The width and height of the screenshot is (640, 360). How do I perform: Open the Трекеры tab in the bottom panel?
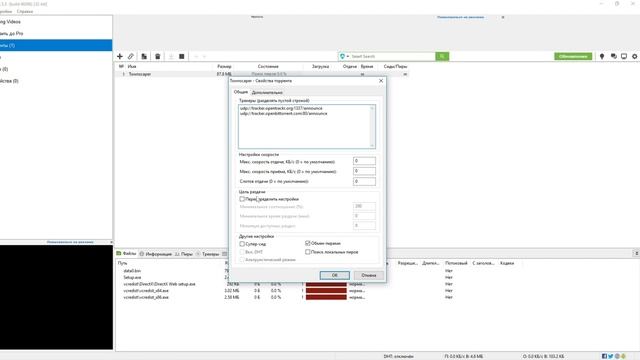207,254
